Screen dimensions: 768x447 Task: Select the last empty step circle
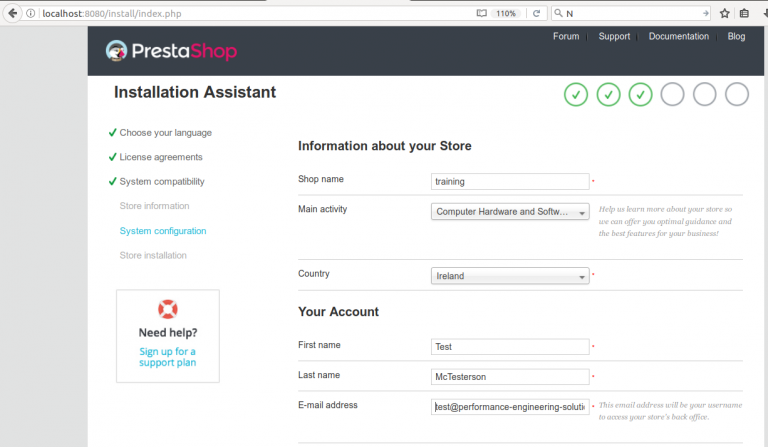pyautogui.click(x=737, y=94)
